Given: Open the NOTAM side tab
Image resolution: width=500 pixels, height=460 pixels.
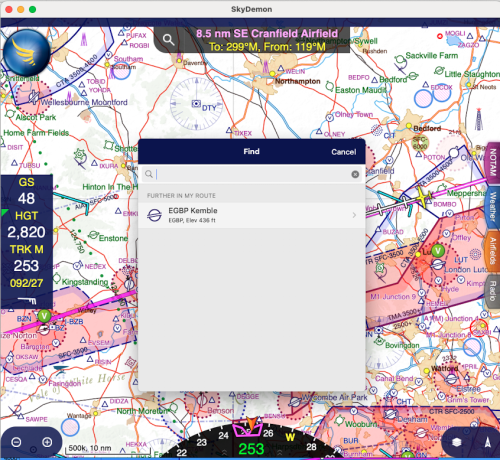Looking at the screenshot, I should tap(493, 162).
